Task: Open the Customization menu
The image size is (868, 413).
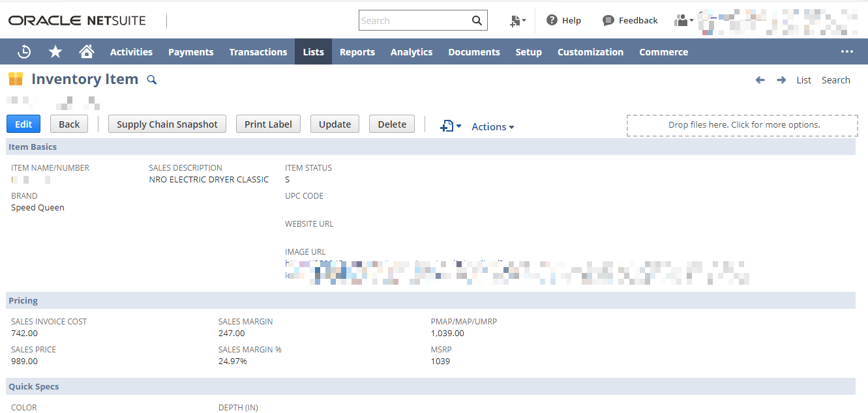Action: click(591, 51)
